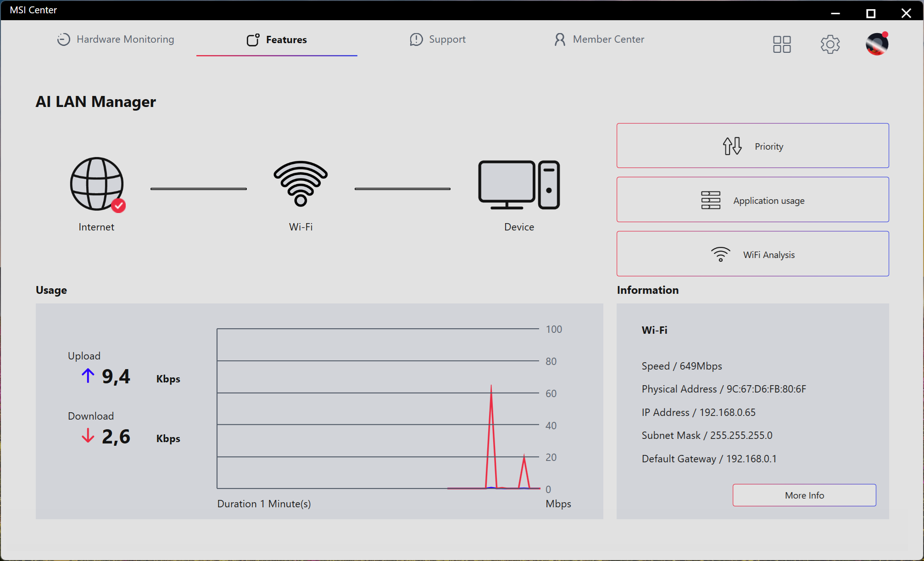Open the Support tab
Viewport: 924px width, 561px height.
pos(438,39)
